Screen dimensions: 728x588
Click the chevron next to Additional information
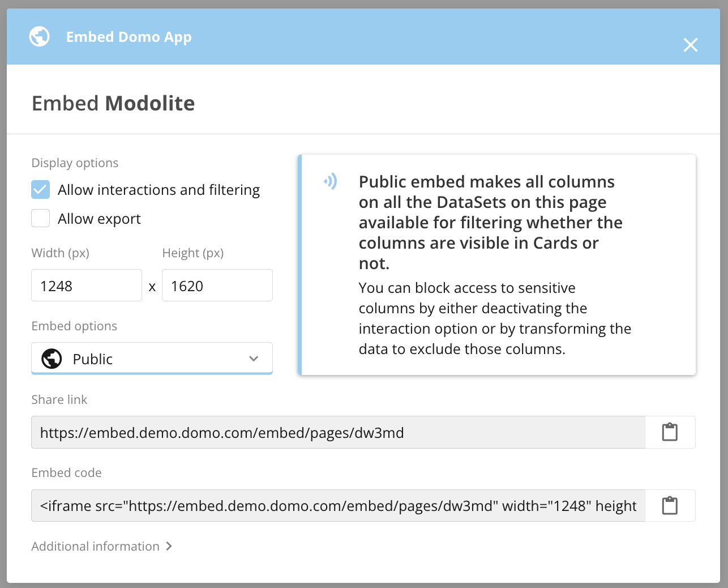point(169,546)
